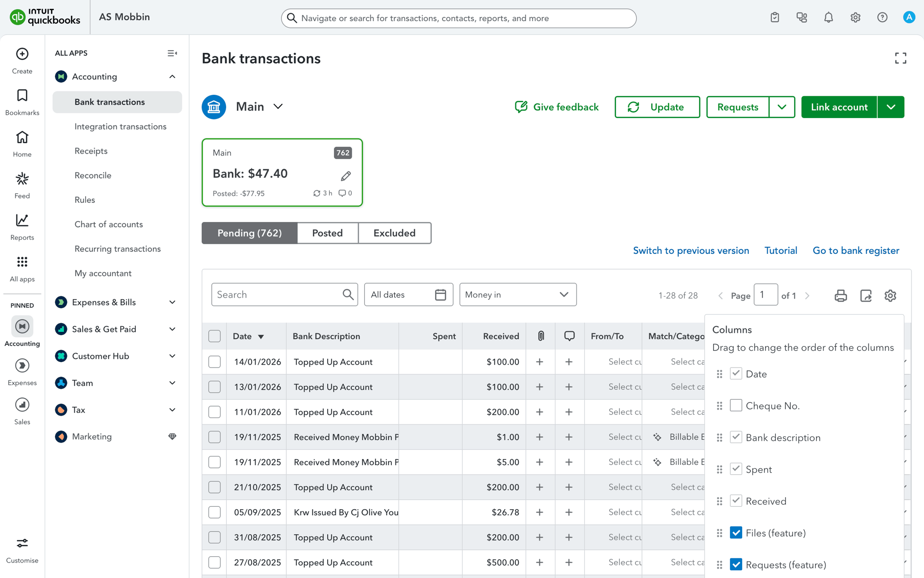The image size is (924, 578).
Task: Collapse the Accounting section
Action: [172, 77]
